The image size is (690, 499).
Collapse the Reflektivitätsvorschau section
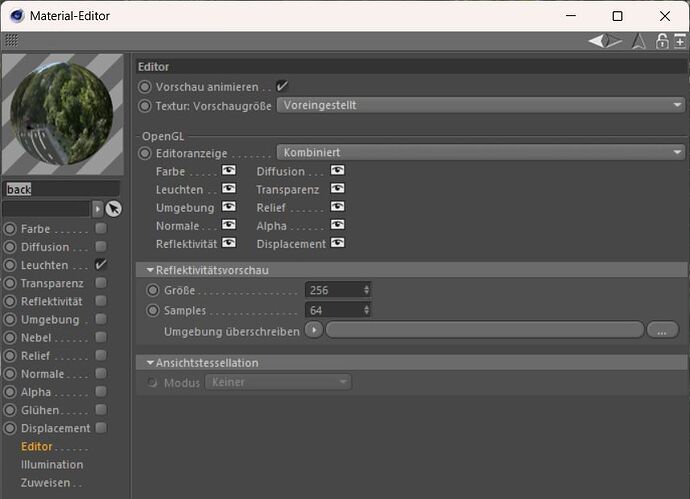pyautogui.click(x=150, y=270)
